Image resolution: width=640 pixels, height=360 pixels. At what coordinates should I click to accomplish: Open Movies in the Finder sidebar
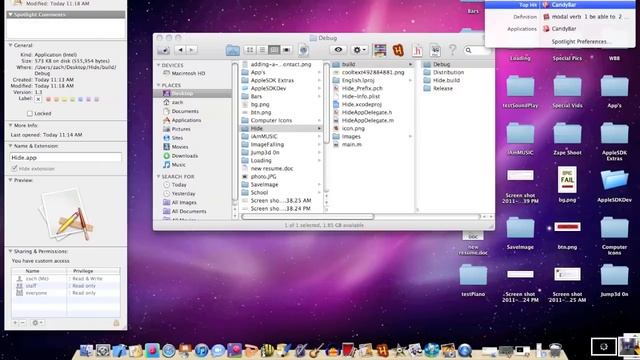tap(180, 147)
